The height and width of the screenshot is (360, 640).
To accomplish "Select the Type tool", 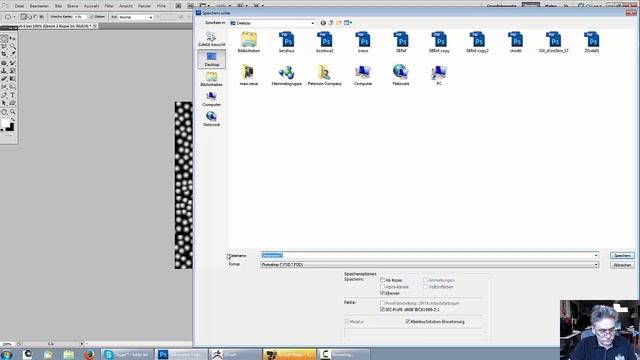I will click(x=13, y=95).
